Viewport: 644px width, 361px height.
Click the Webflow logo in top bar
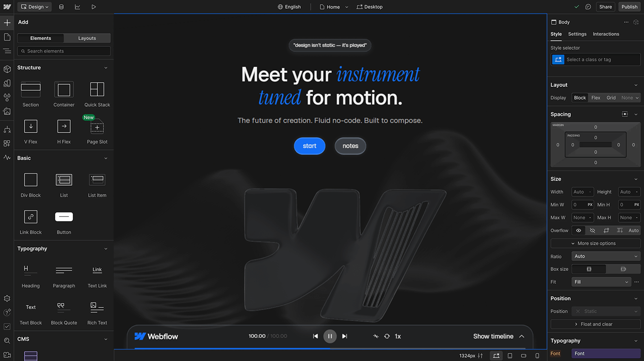[x=7, y=7]
